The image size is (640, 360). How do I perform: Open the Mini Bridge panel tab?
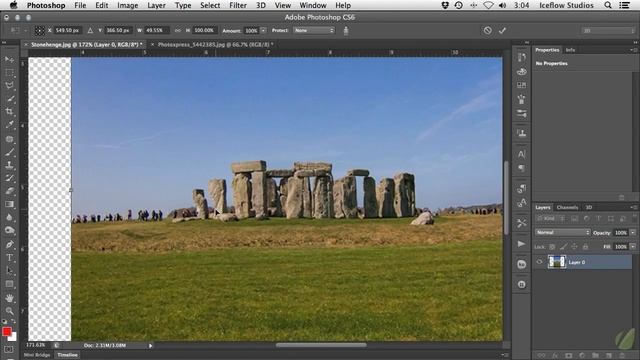pyautogui.click(x=37, y=355)
